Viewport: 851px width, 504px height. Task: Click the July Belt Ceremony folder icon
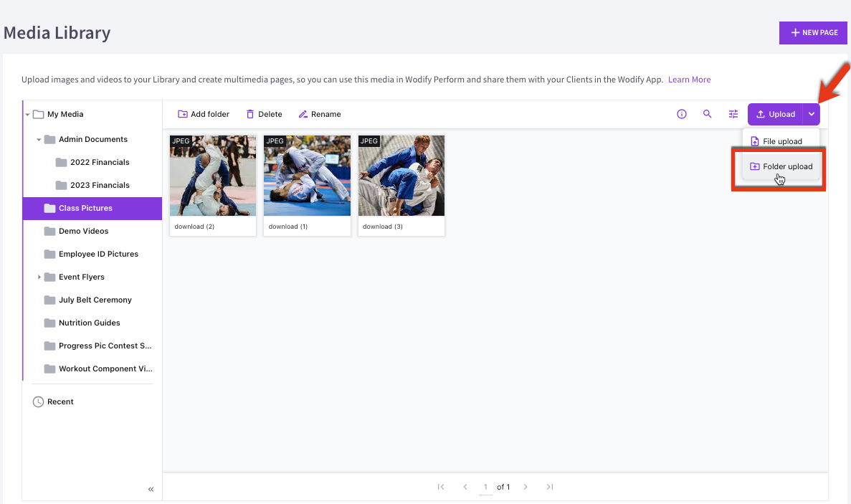click(x=50, y=300)
